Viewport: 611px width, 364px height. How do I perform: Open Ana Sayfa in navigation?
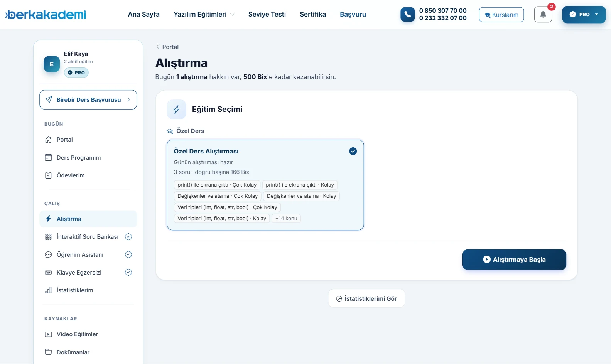tap(143, 14)
